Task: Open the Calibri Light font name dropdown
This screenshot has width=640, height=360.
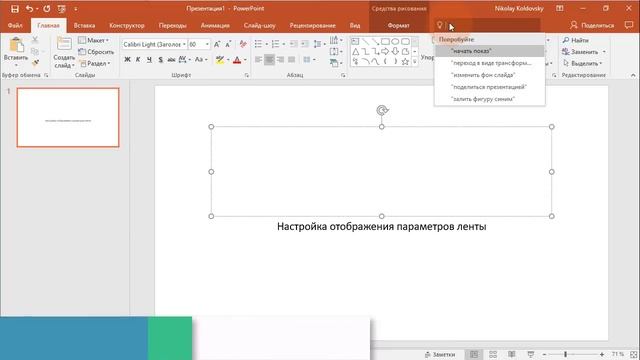Action: click(184, 44)
